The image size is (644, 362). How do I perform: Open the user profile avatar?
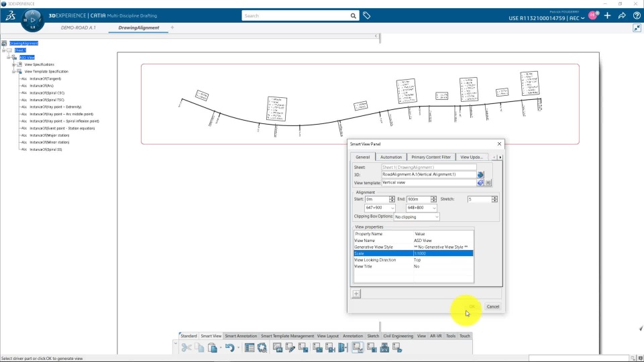pyautogui.click(x=593, y=15)
